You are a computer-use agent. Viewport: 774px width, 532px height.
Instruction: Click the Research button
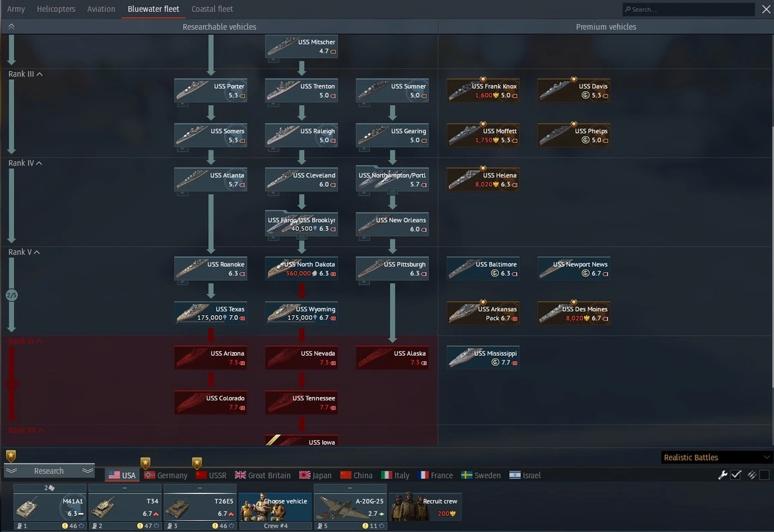[49, 471]
